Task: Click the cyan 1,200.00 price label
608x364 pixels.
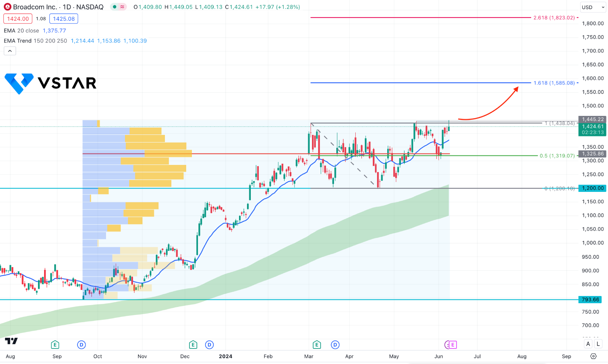Action: 592,188
